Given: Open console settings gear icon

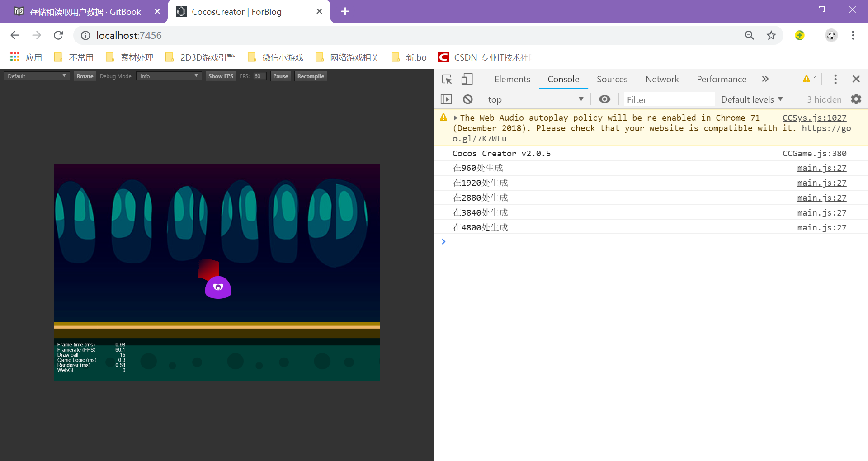Looking at the screenshot, I should 856,99.
